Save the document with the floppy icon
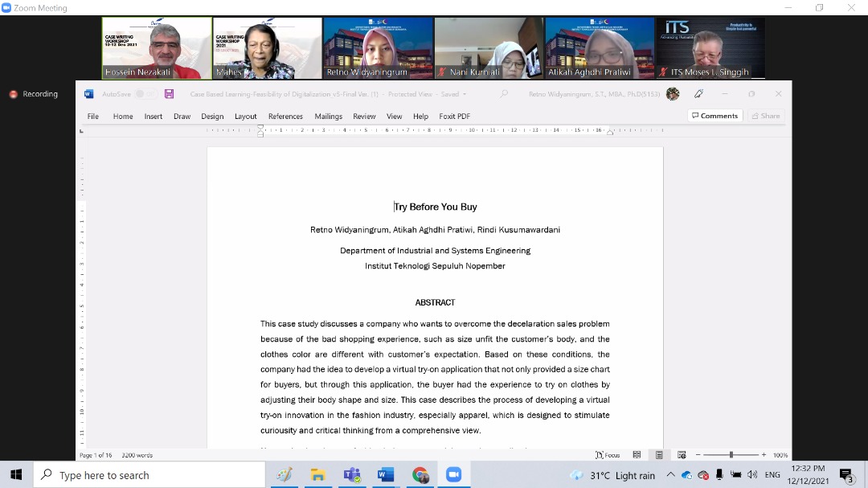Image resolution: width=868 pixels, height=488 pixels. (x=169, y=94)
